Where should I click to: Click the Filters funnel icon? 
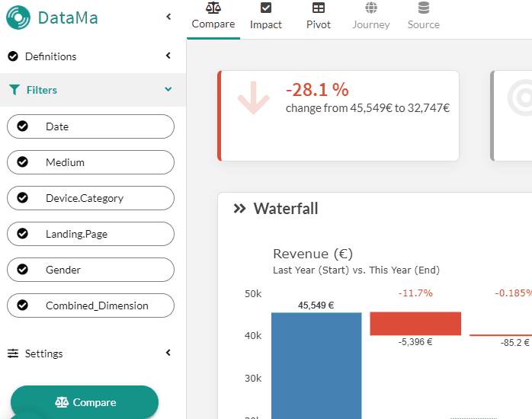tap(14, 90)
